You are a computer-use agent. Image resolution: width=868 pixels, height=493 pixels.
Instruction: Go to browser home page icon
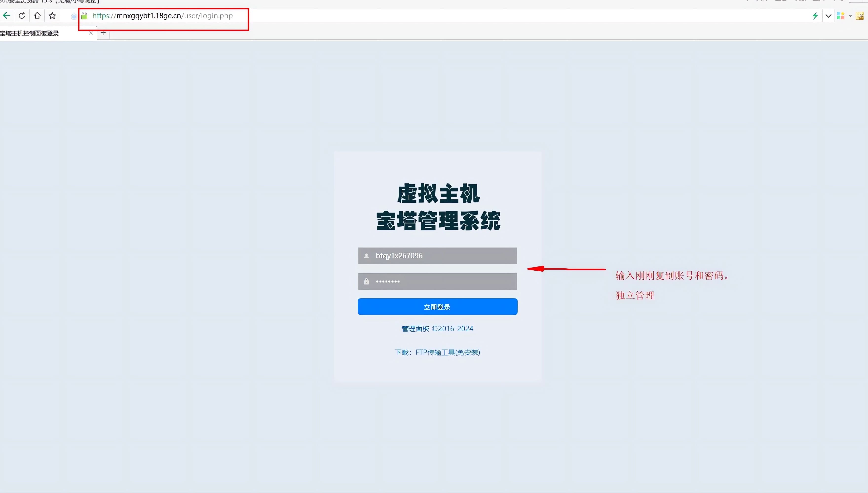pos(37,16)
